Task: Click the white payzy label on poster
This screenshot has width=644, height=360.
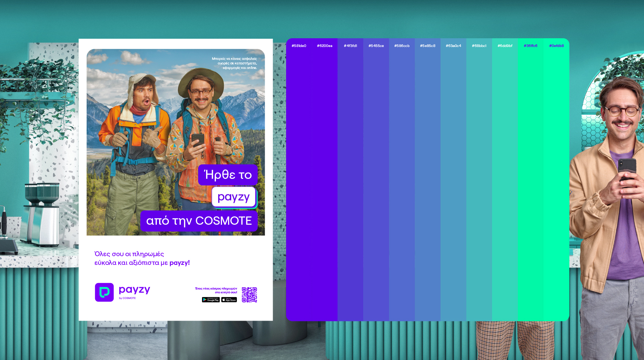Action: coord(234,197)
